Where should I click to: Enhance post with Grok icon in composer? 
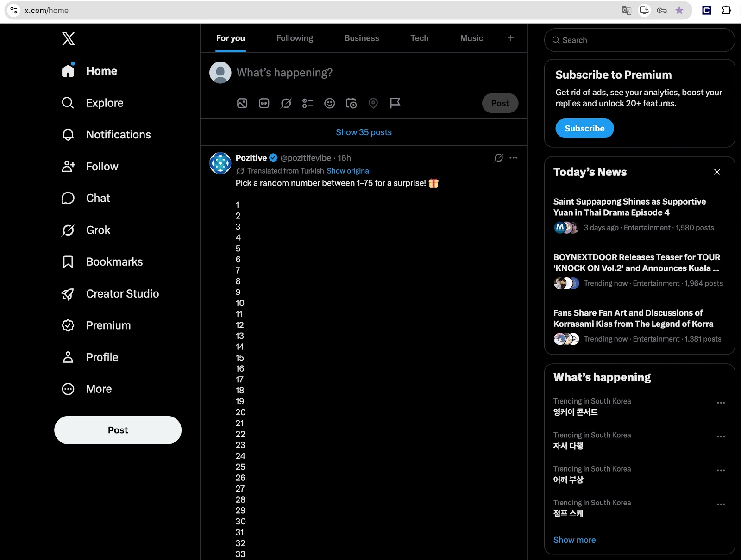click(x=286, y=103)
